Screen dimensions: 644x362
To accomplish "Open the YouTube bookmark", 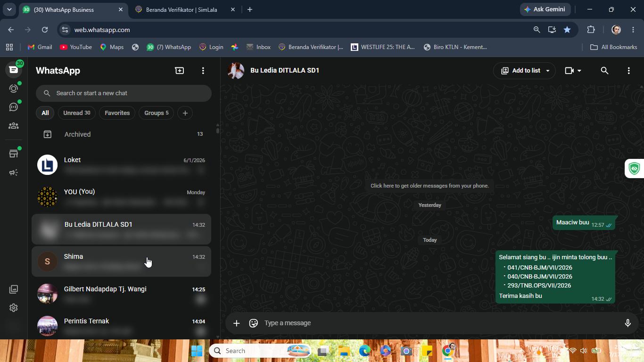I will click(x=76, y=47).
